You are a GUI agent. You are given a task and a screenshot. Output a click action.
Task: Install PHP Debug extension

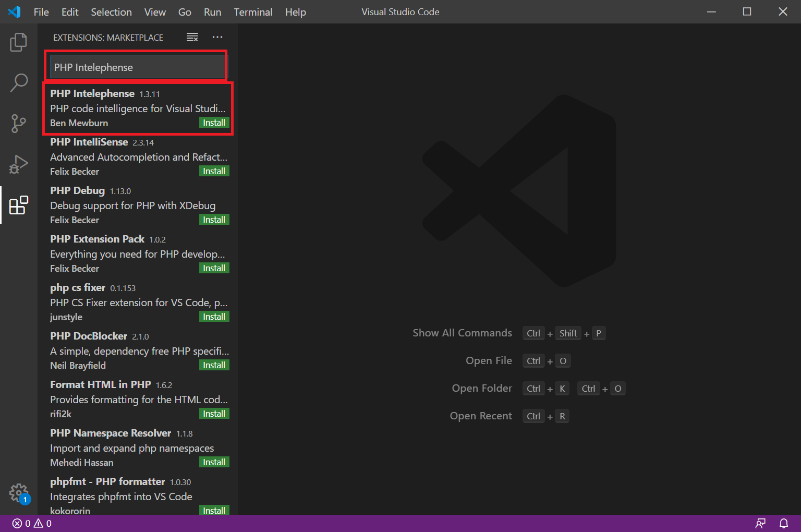point(214,220)
